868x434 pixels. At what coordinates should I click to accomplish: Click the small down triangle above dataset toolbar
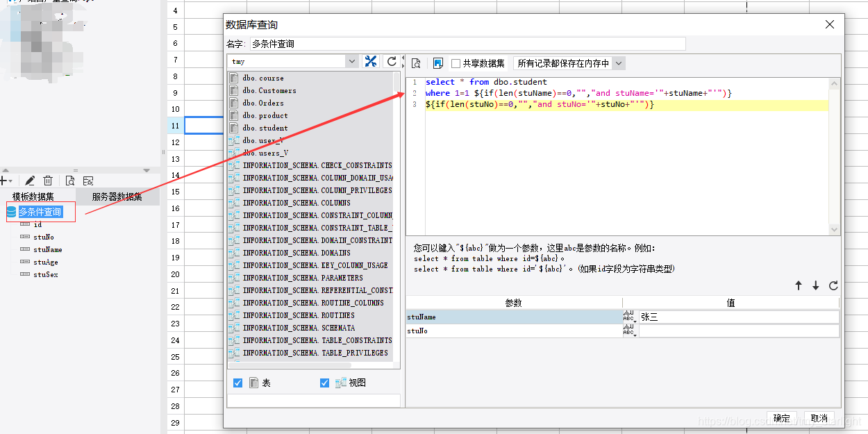[x=146, y=169]
